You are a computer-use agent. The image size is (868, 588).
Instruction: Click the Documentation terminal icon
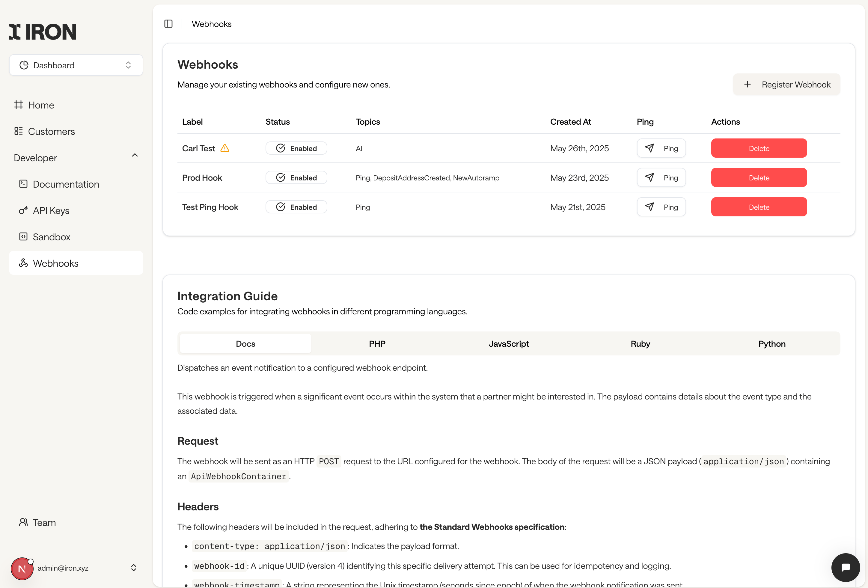[23, 184]
